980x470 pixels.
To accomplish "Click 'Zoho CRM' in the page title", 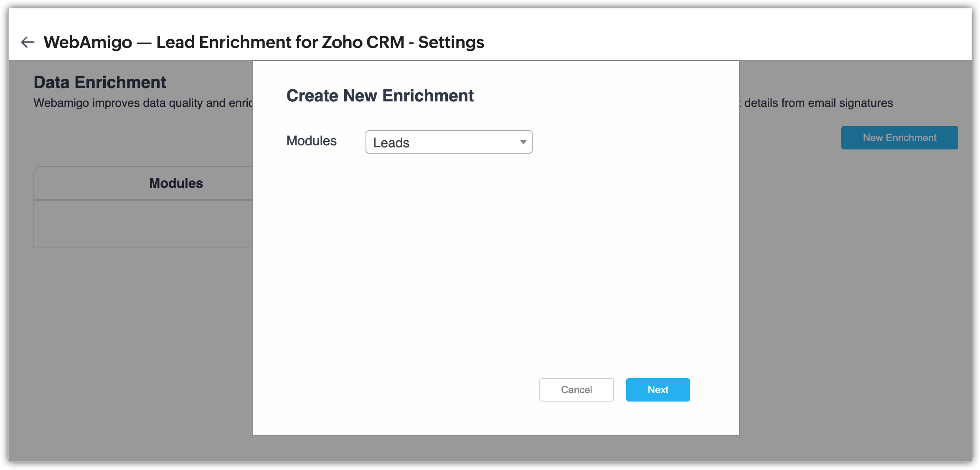I will [x=363, y=42].
